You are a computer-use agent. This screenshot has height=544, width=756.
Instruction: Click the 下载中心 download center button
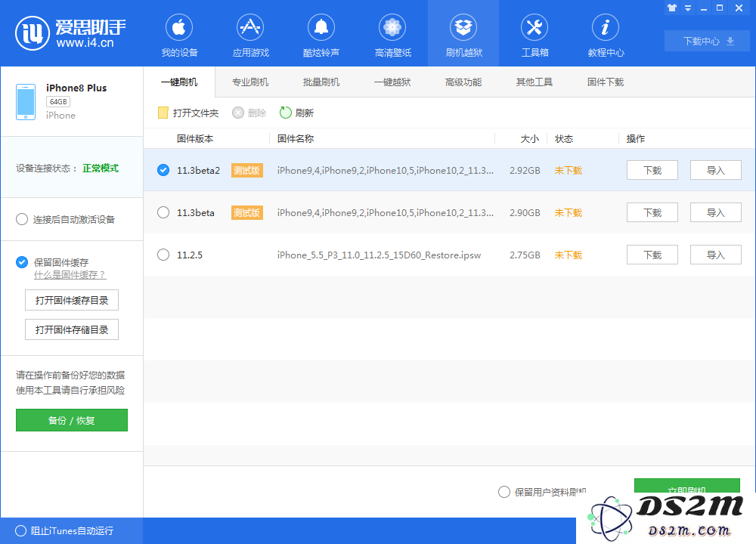(708, 41)
